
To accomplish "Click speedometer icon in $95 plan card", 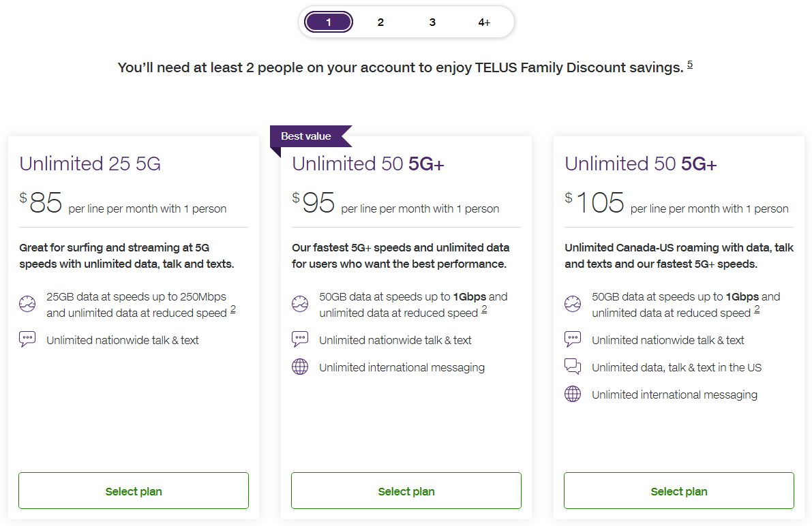I will coord(300,305).
